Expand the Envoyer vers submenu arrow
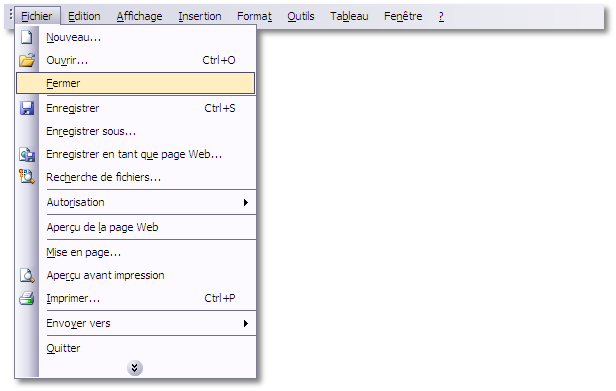This screenshot has width=616, height=391. [246, 323]
